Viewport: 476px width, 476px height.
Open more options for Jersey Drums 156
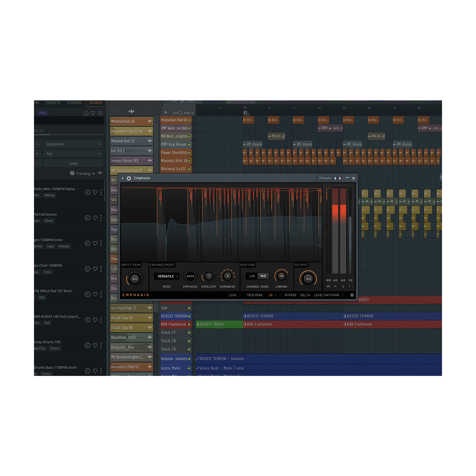[x=101, y=345]
